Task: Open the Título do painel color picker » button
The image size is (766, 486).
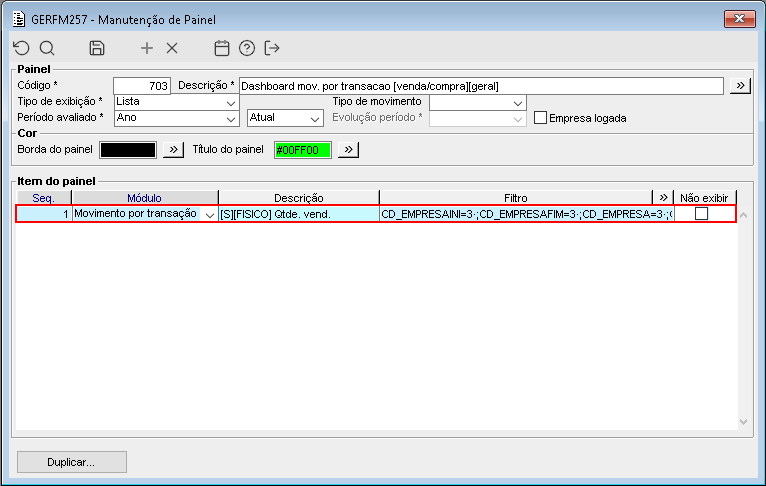Action: (348, 149)
